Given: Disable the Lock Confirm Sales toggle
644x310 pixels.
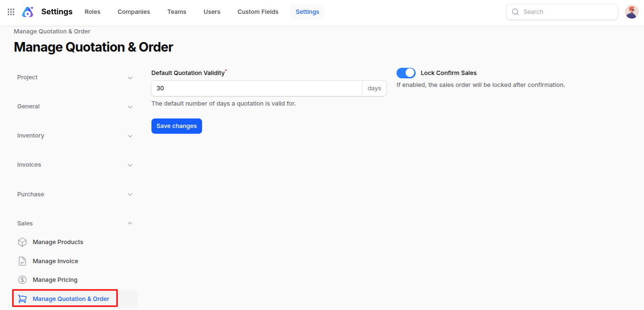Looking at the screenshot, I should [406, 73].
